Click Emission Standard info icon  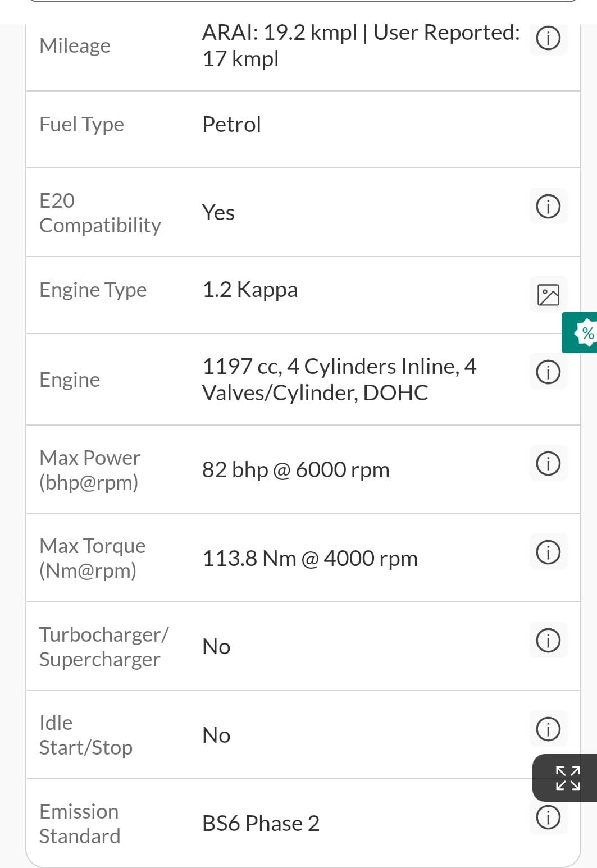548,817
